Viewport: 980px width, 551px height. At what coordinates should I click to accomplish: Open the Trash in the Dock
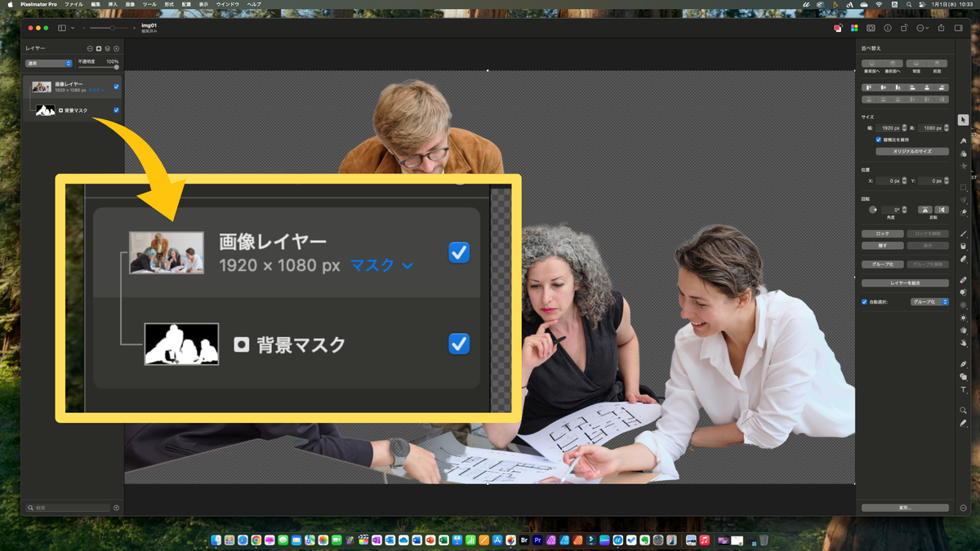coord(764,540)
